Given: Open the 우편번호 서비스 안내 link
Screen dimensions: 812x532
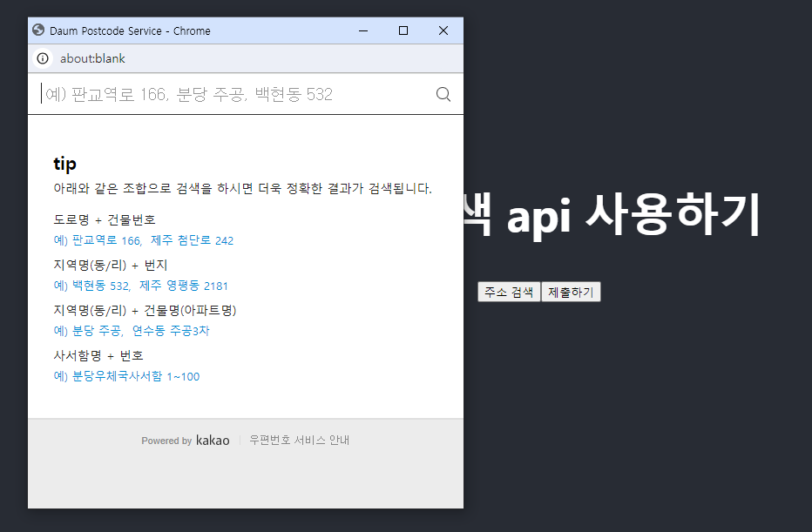Looking at the screenshot, I should point(300,441).
